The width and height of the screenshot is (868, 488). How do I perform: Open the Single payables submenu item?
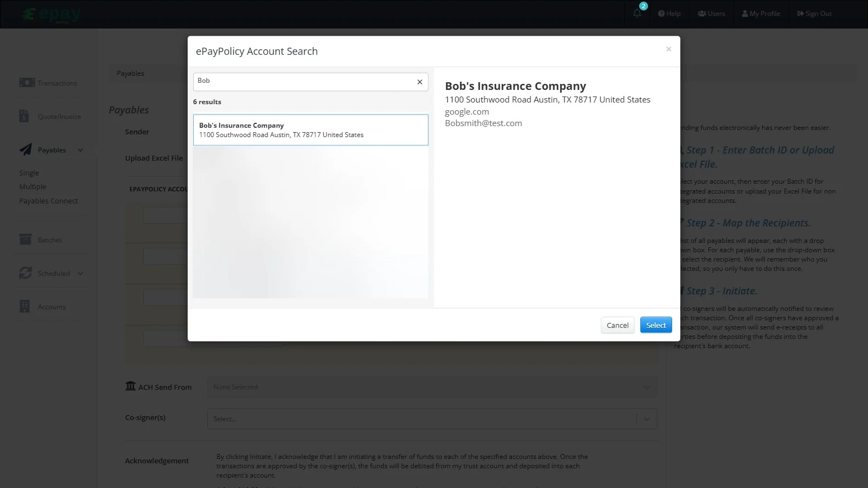(x=29, y=173)
